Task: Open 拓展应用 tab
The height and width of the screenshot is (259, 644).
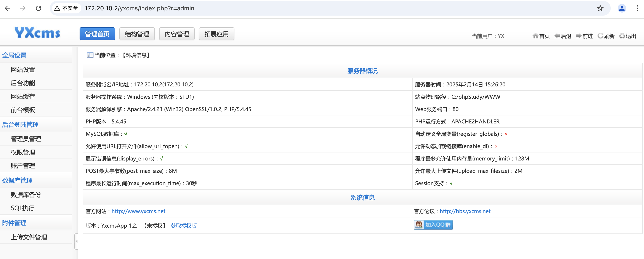Action: tap(216, 34)
